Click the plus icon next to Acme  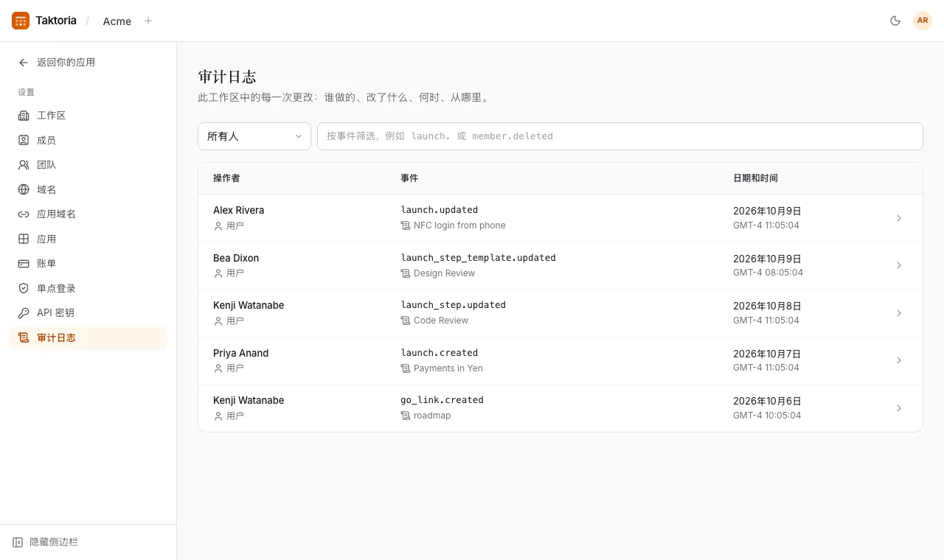(x=148, y=21)
